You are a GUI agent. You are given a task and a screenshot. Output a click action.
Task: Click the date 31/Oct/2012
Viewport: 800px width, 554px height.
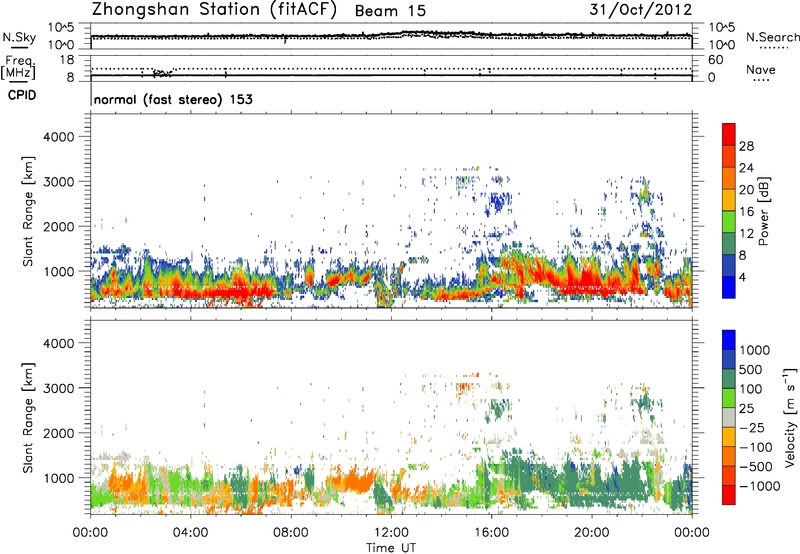coord(640,10)
